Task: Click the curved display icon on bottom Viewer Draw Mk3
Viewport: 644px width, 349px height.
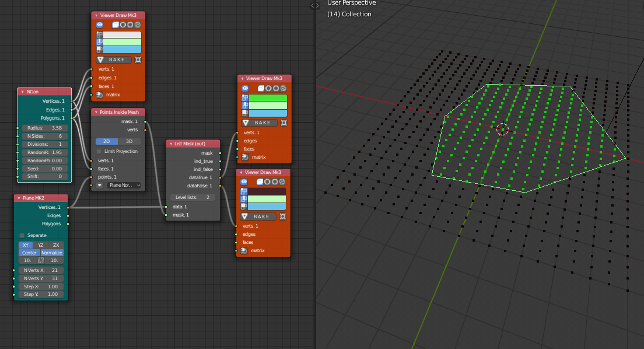Action: pos(282,182)
